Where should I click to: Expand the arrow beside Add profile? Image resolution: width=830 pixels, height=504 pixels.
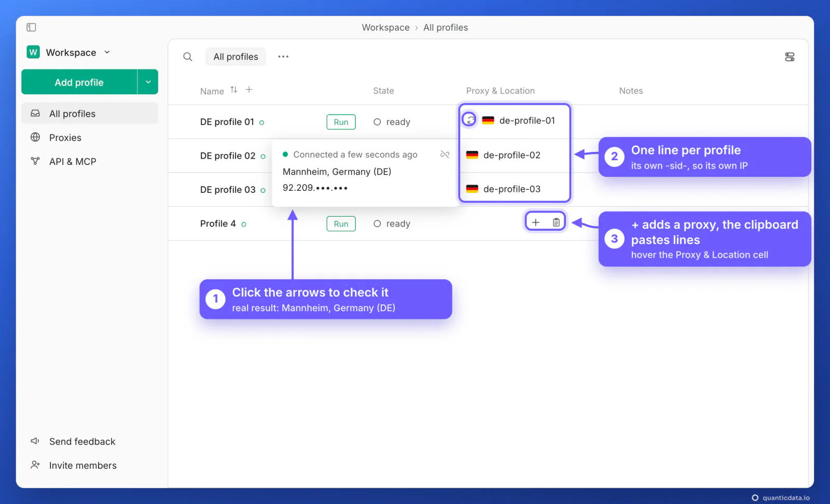(x=148, y=82)
